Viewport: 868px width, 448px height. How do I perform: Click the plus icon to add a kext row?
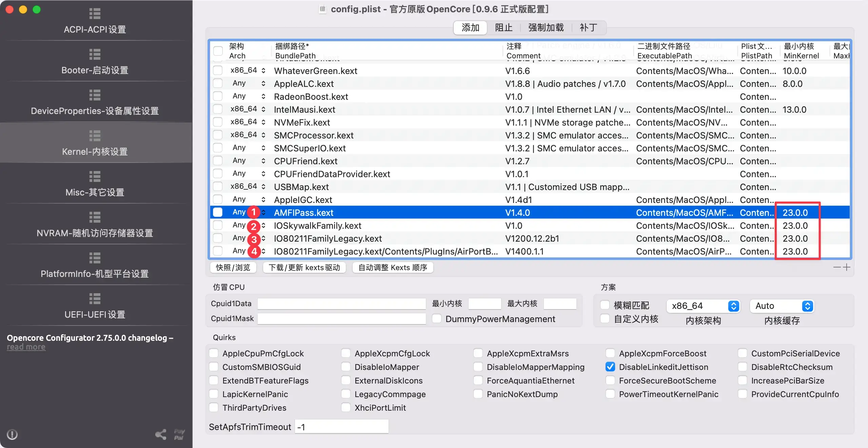847,267
